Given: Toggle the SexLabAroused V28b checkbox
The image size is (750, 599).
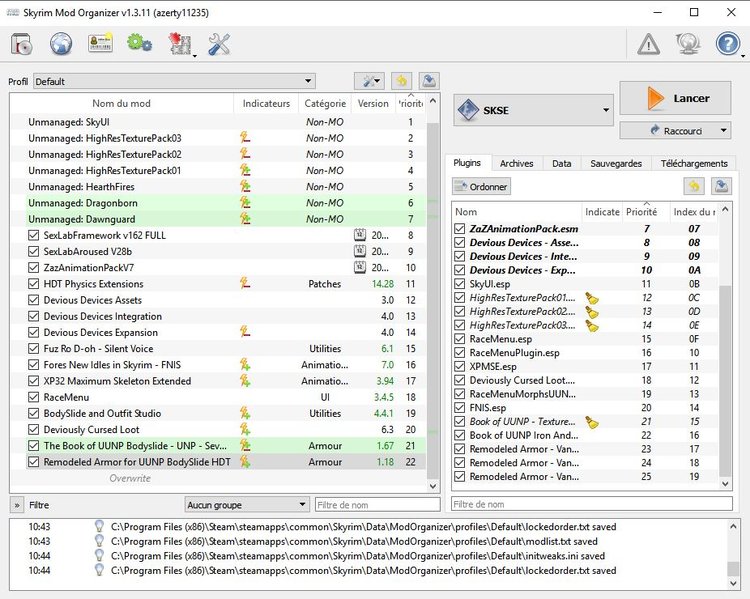Looking at the screenshot, I should click(x=33, y=251).
